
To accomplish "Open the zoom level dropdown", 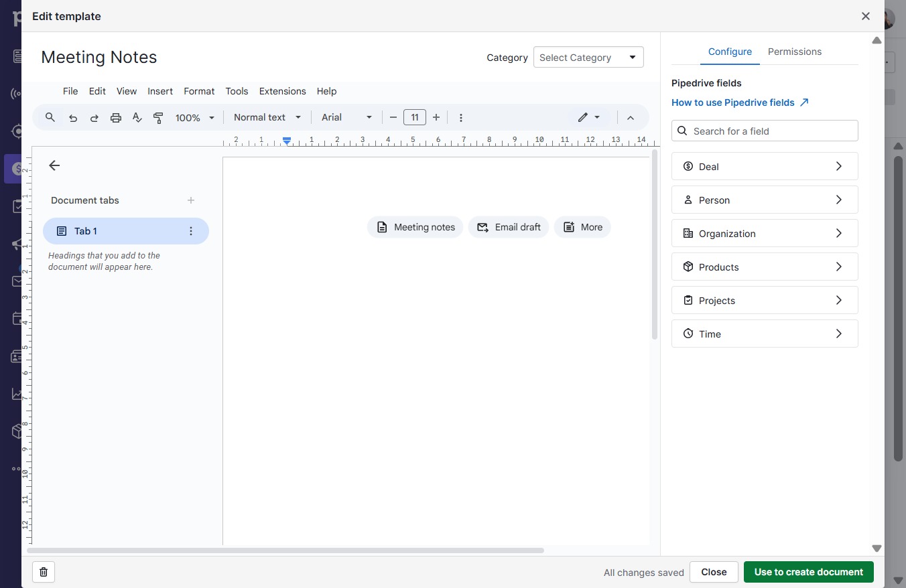I will click(195, 118).
